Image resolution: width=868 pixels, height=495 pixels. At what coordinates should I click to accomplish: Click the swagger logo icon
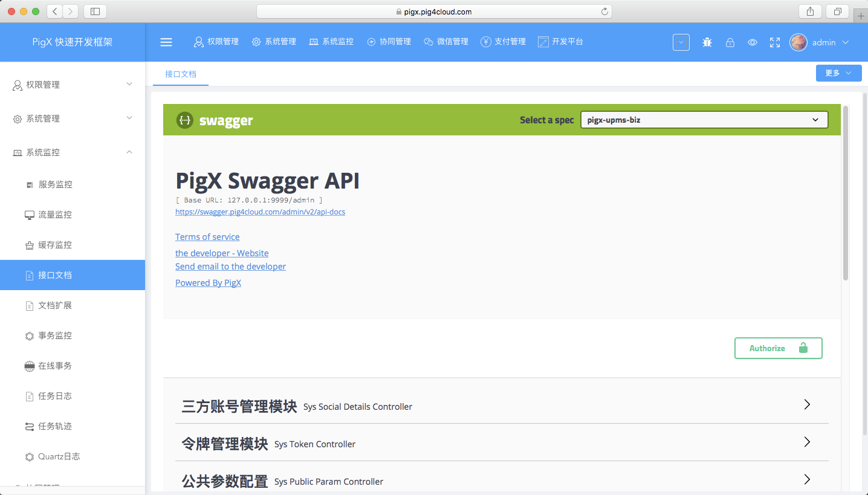pyautogui.click(x=184, y=120)
